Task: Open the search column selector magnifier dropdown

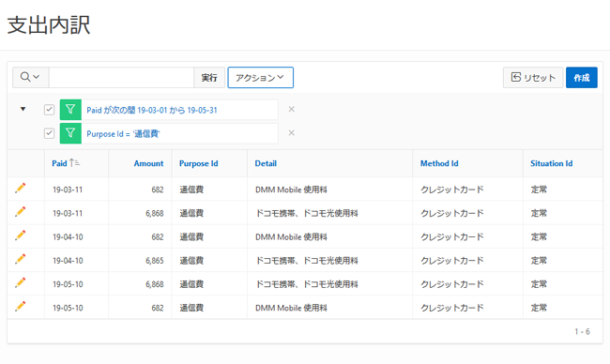Action: click(30, 77)
